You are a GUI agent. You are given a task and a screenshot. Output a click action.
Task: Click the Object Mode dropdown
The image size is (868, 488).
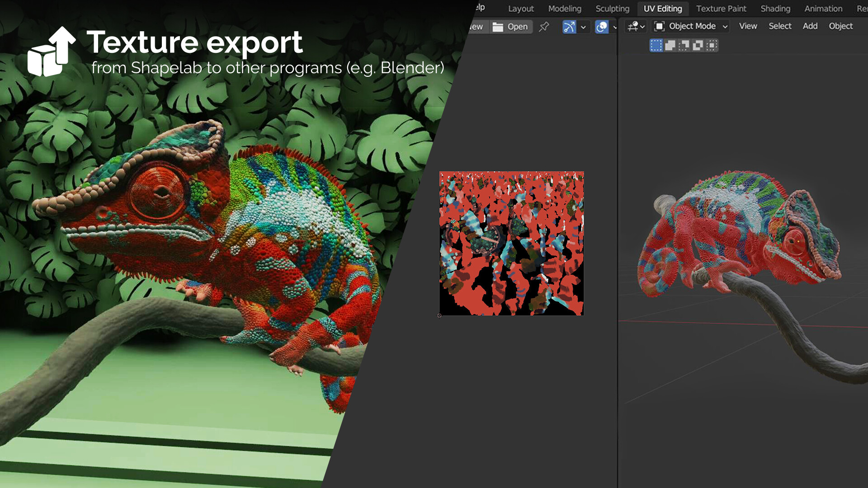coord(691,26)
